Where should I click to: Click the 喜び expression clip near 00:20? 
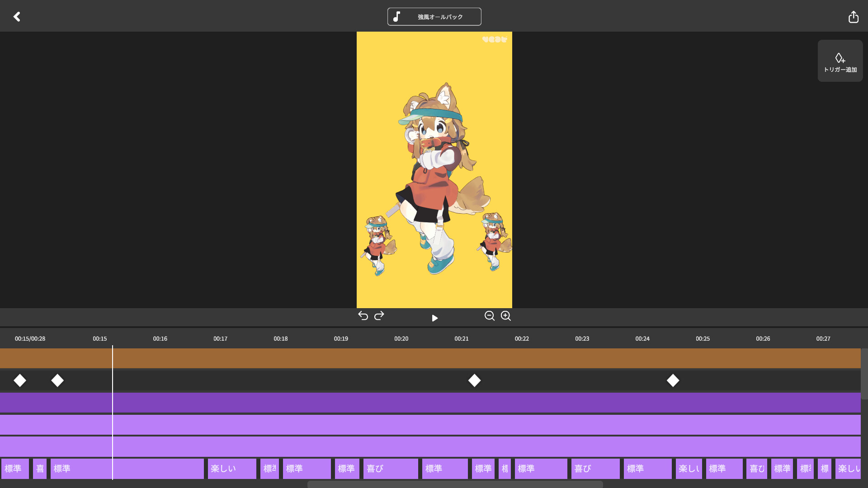pyautogui.click(x=391, y=469)
